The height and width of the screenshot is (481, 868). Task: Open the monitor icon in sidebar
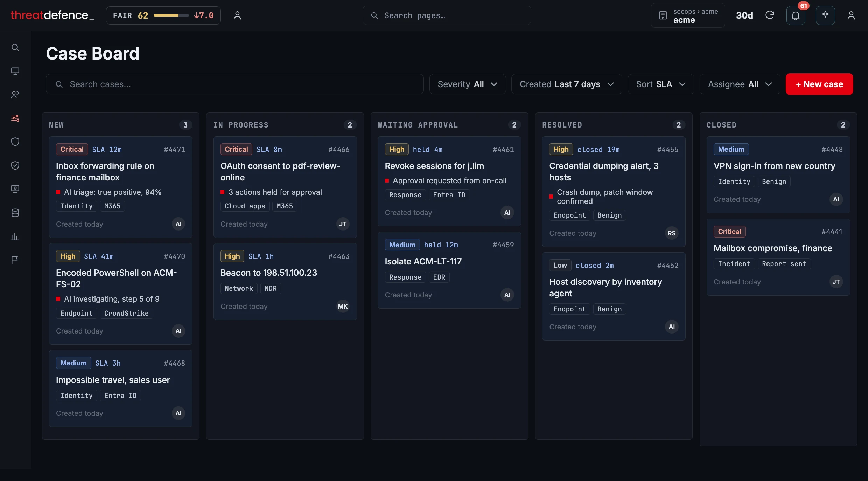[x=15, y=71]
